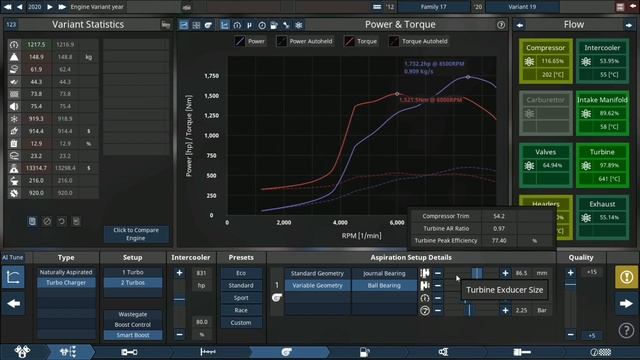640x360 pixels.
Task: Open the Variant 19 tab
Action: tap(522, 7)
